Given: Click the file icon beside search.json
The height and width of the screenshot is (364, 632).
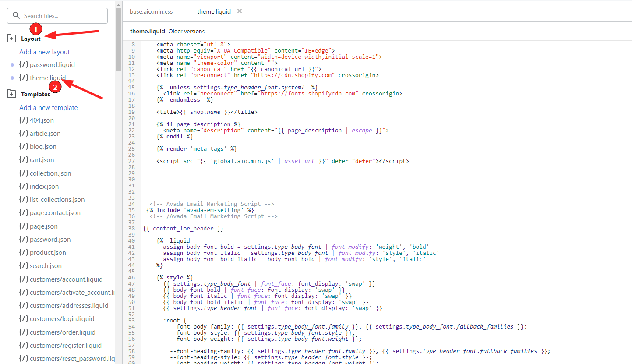Looking at the screenshot, I should tap(24, 265).
